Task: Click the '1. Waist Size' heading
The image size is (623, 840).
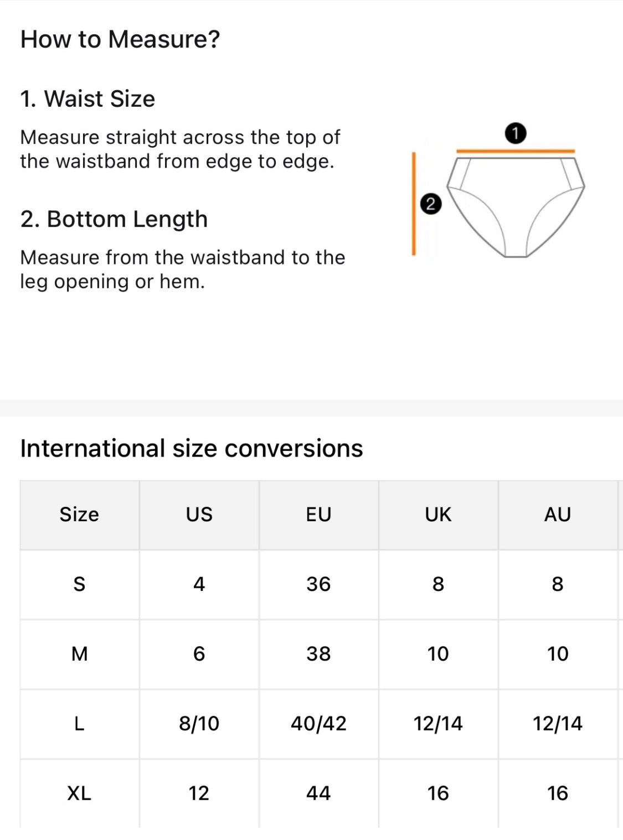Action: point(87,98)
